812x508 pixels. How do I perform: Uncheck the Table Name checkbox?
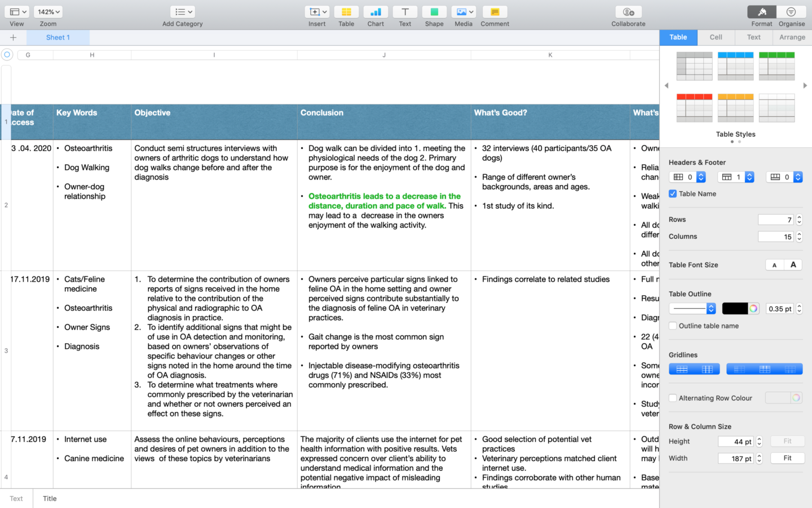(673, 194)
